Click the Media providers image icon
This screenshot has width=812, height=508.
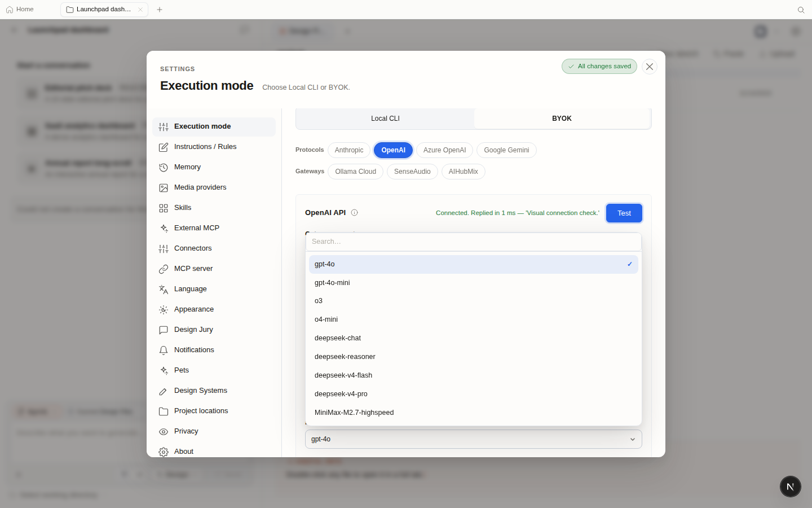[164, 188]
